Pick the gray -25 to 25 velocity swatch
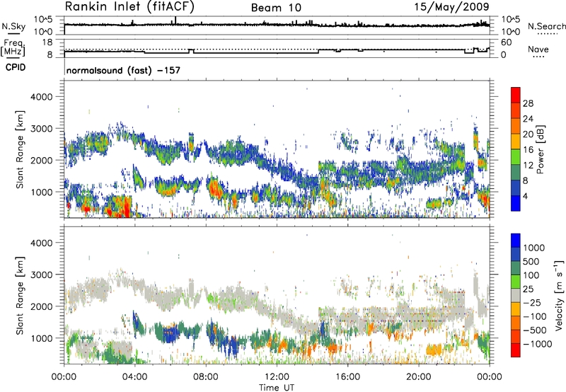 516,296
